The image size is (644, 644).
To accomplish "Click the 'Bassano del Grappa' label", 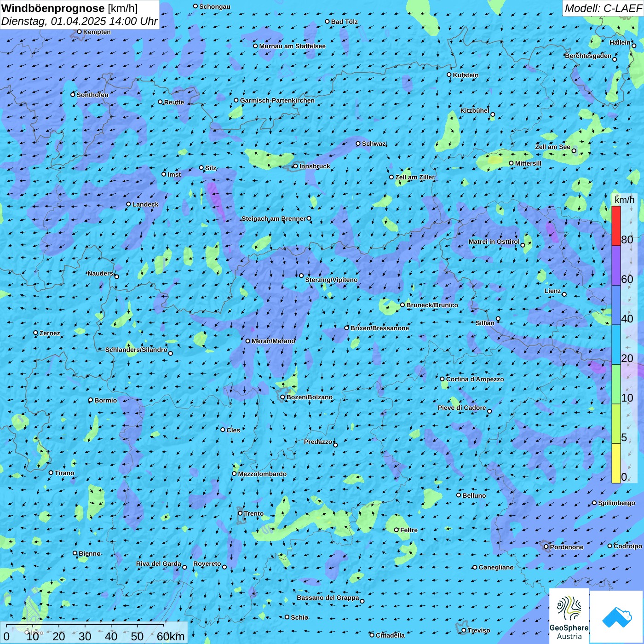I will coord(328,598).
